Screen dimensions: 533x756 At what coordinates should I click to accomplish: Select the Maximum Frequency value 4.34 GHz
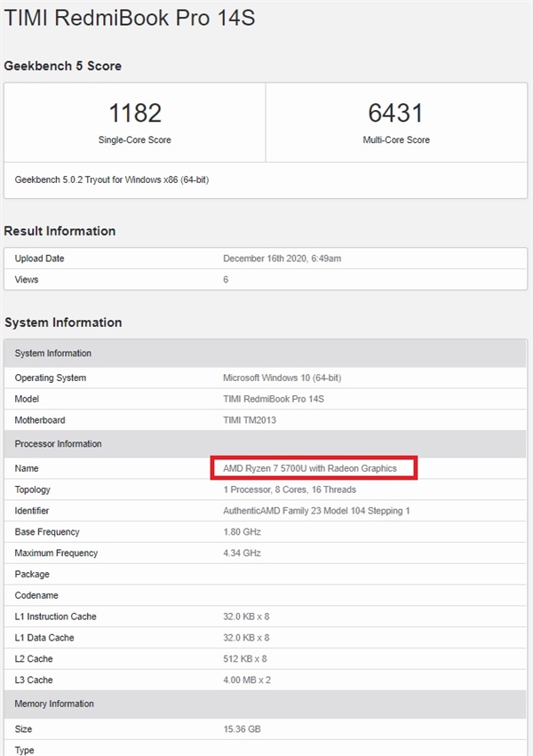[242, 553]
